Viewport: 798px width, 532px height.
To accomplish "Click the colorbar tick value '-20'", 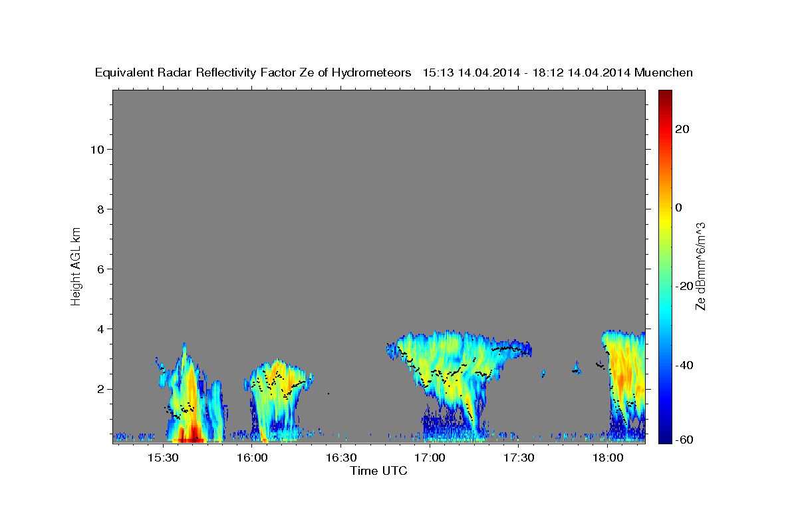I will 684,286.
